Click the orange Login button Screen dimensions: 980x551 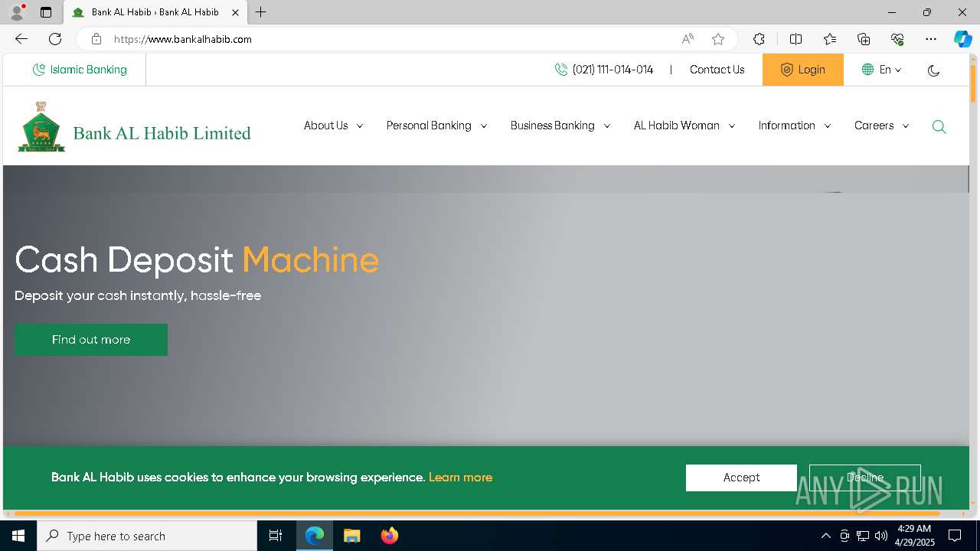[802, 70]
